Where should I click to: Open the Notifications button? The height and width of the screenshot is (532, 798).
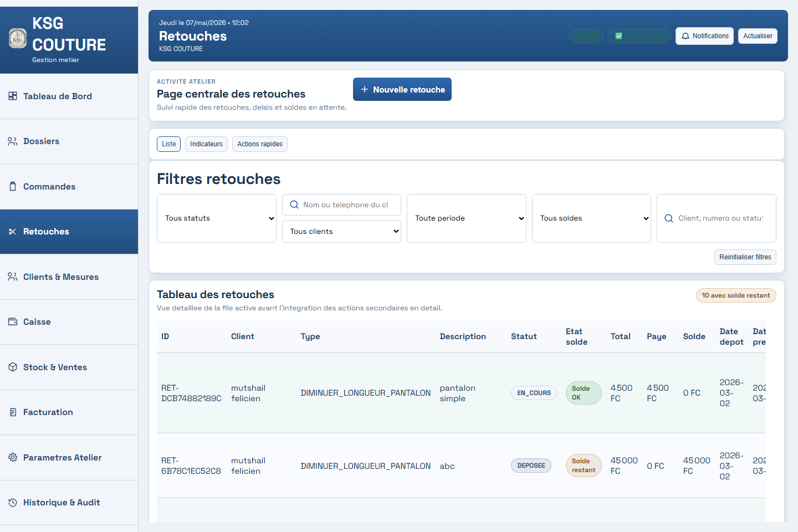click(705, 36)
